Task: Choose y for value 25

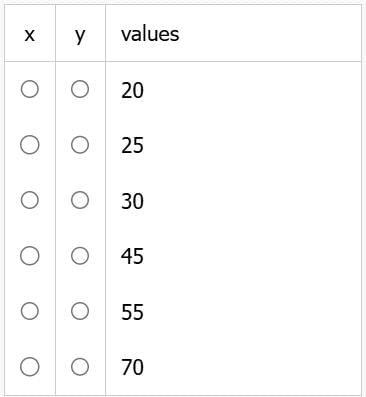Action: [x=80, y=145]
